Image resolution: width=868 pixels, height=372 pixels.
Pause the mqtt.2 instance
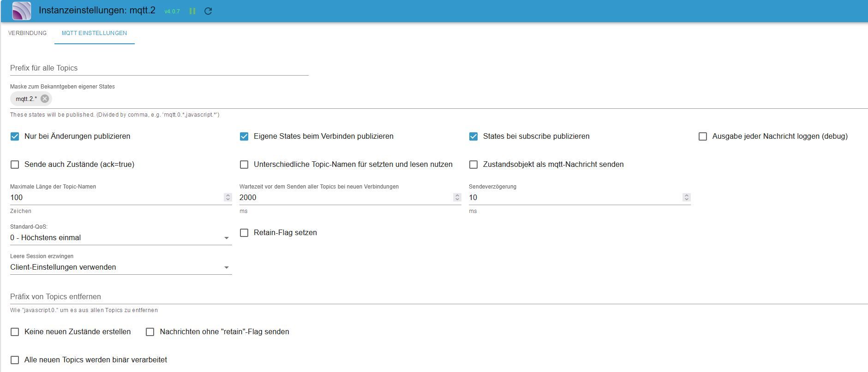[x=192, y=11]
